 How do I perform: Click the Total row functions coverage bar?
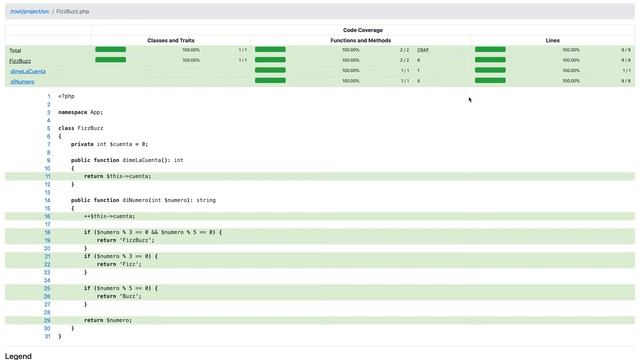click(x=270, y=49)
